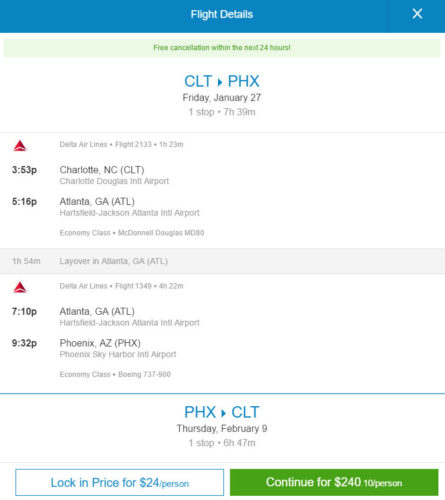Viewport: 445px width, 500px height.
Task: Click the 3:53p departure time
Action: click(x=24, y=170)
